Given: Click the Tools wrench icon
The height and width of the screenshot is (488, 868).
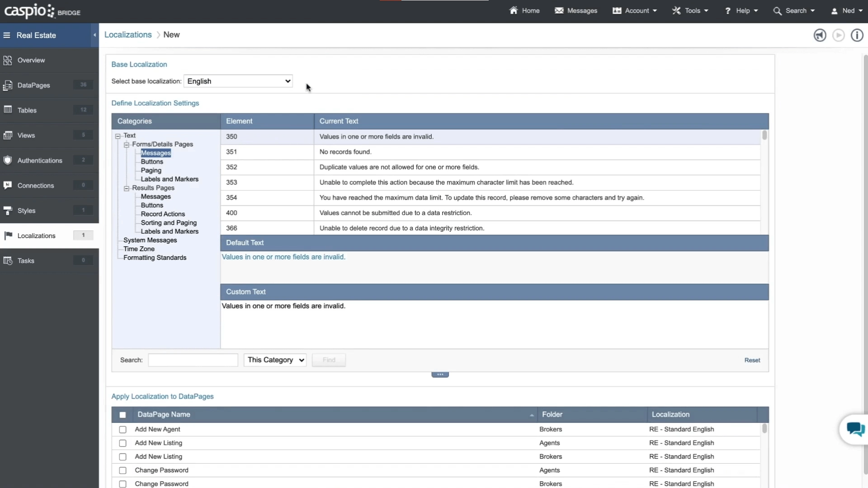Looking at the screenshot, I should [676, 10].
